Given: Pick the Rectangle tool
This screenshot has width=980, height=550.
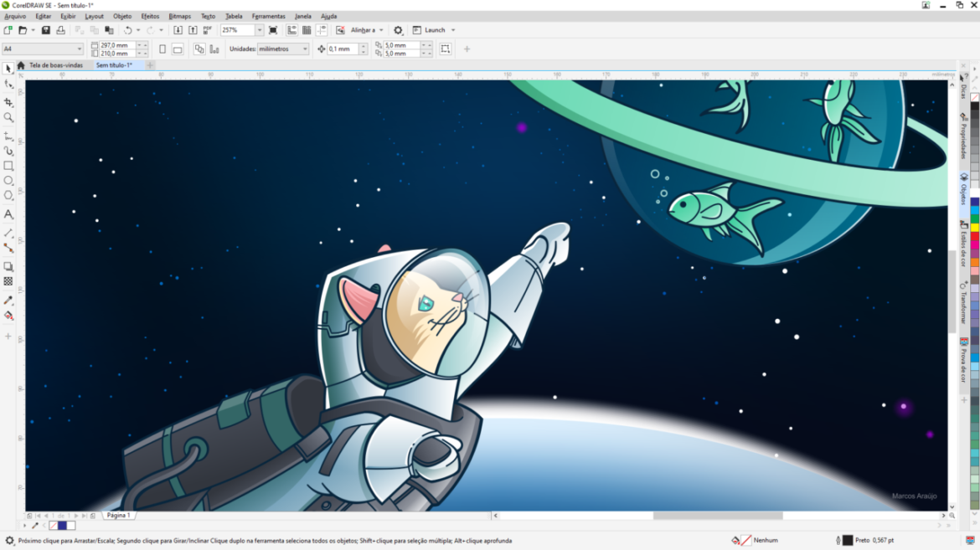Looking at the screenshot, I should [x=8, y=166].
